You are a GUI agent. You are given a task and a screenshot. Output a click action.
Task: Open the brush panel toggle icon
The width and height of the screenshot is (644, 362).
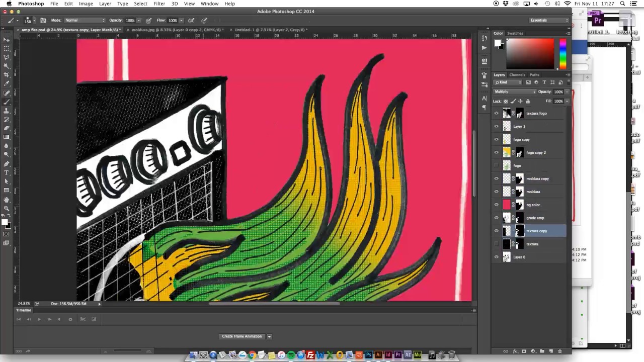coord(43,20)
